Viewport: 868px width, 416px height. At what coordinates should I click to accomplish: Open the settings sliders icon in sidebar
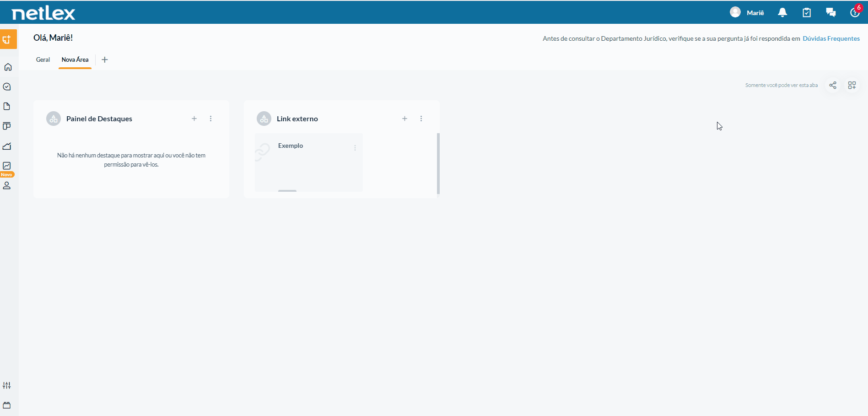pyautogui.click(x=7, y=385)
